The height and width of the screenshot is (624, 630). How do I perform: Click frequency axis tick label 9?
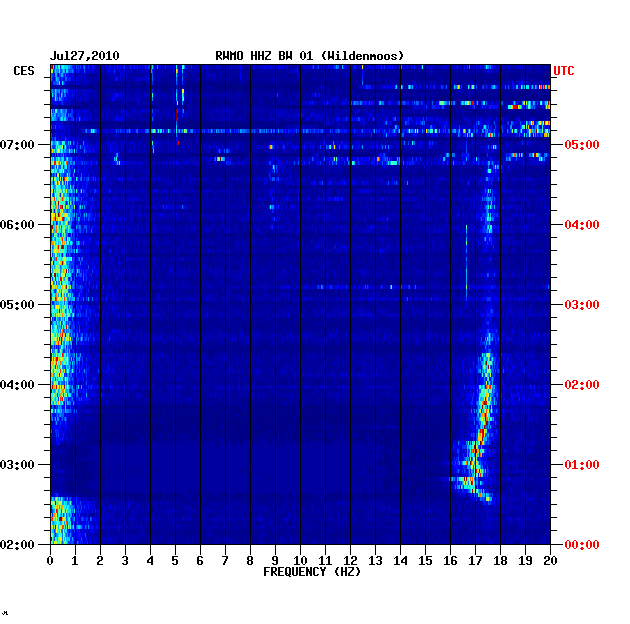tap(275, 561)
